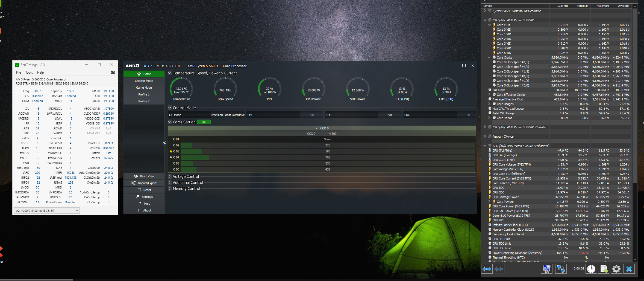Open the monitor with magnifier icon in HWiNFO

tap(546, 269)
